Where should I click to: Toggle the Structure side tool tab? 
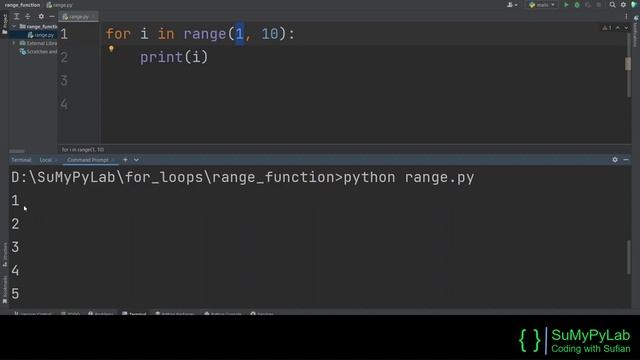point(4,254)
